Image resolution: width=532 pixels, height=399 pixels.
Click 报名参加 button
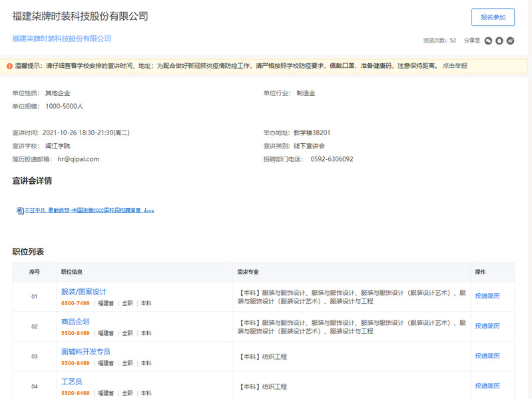(493, 18)
